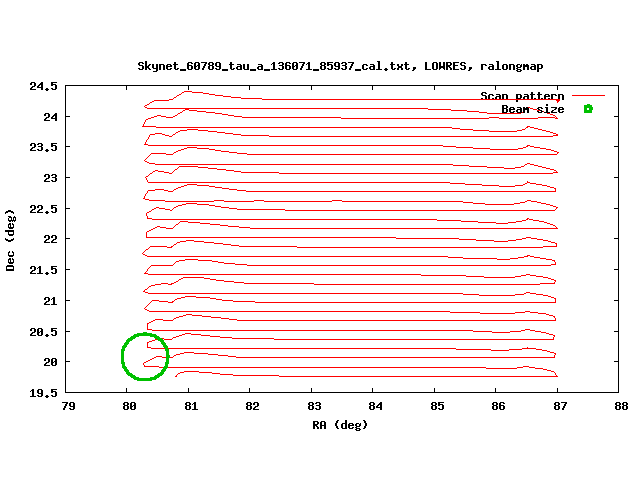
Task: Click the Dec tick label 20
Action: pyautogui.click(x=51, y=362)
